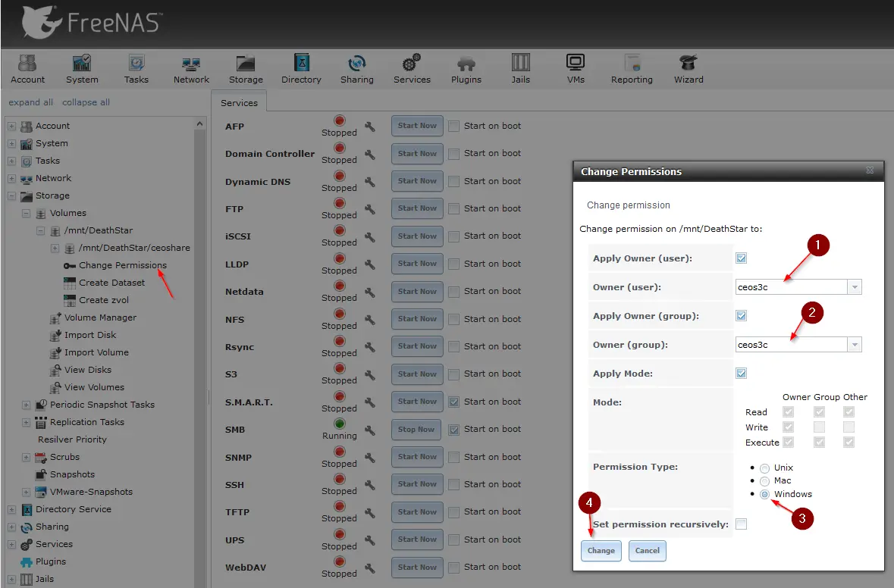Open View Disks in the tree
Screen dimensions: 894x588
[x=88, y=370]
